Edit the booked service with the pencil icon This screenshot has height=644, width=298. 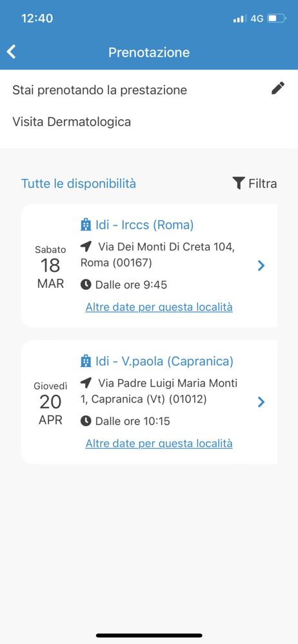tap(278, 88)
